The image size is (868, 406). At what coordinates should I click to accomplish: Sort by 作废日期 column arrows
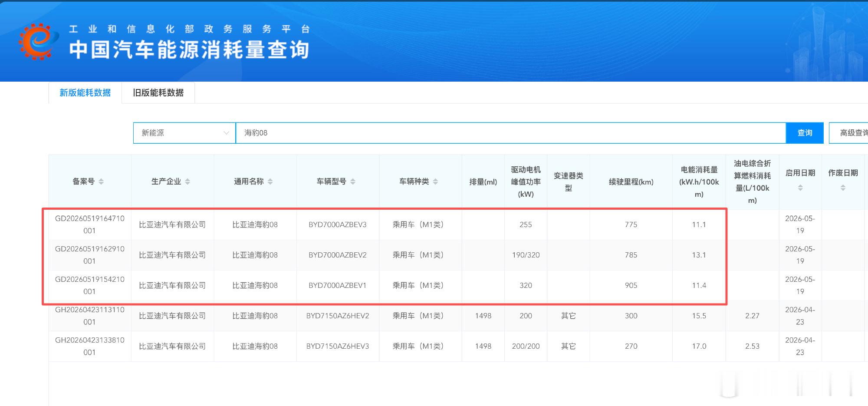(843, 188)
